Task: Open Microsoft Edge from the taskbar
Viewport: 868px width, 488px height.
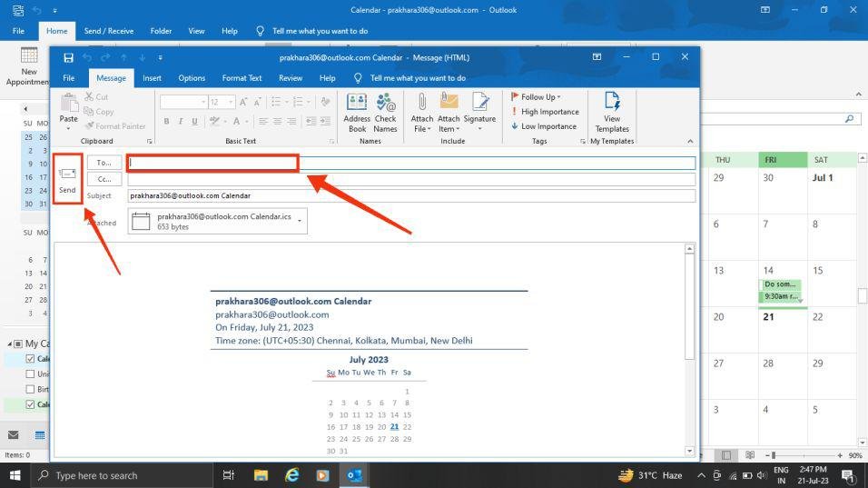Action: 291,475
